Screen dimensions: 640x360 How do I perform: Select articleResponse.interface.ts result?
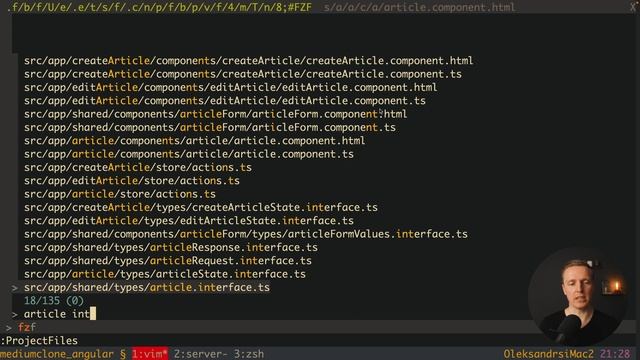[x=171, y=247]
